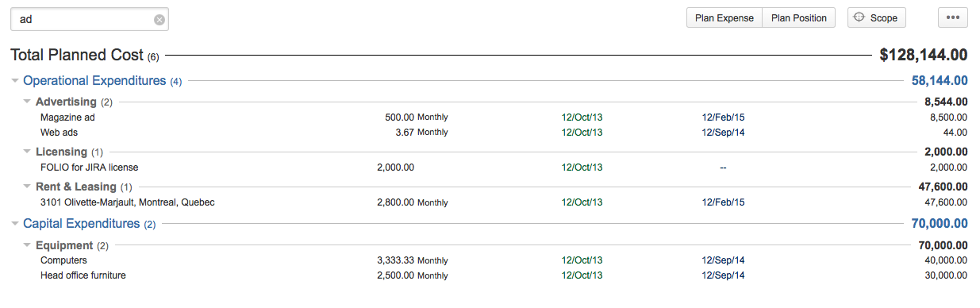
Task: Collapse the Capital Expenditures section
Action: [x=15, y=224]
